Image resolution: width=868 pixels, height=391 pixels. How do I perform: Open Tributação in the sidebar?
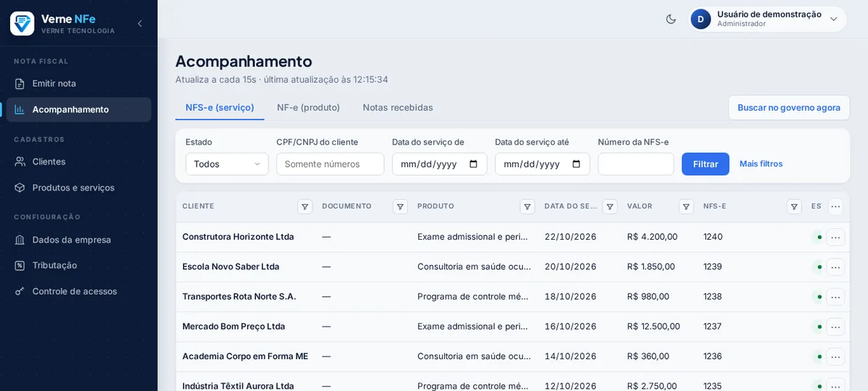click(79, 265)
